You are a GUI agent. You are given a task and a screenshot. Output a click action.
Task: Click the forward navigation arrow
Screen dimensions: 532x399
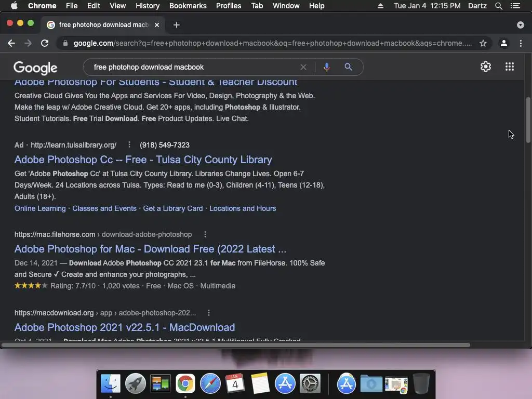pyautogui.click(x=28, y=43)
